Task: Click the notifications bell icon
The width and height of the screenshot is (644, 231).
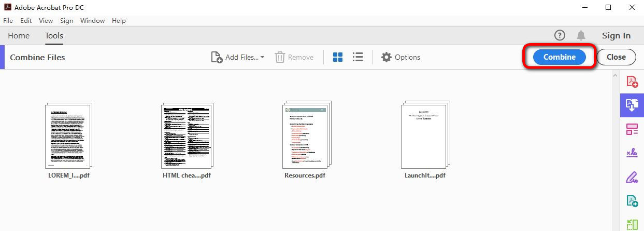Action: [581, 35]
